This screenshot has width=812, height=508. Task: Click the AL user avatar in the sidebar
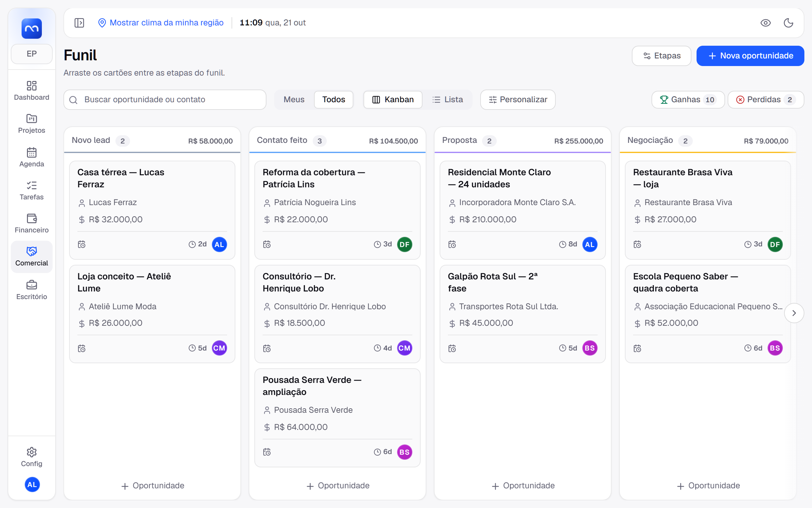[32, 485]
